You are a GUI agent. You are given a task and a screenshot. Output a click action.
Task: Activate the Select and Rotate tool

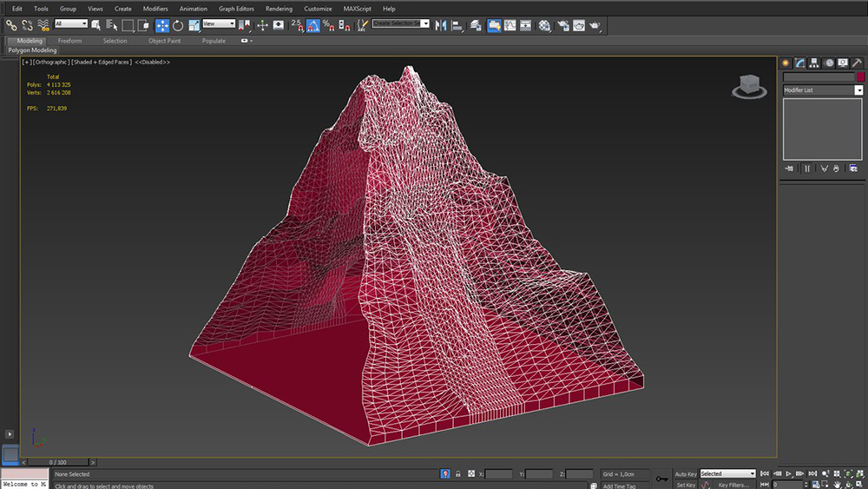pyautogui.click(x=178, y=25)
